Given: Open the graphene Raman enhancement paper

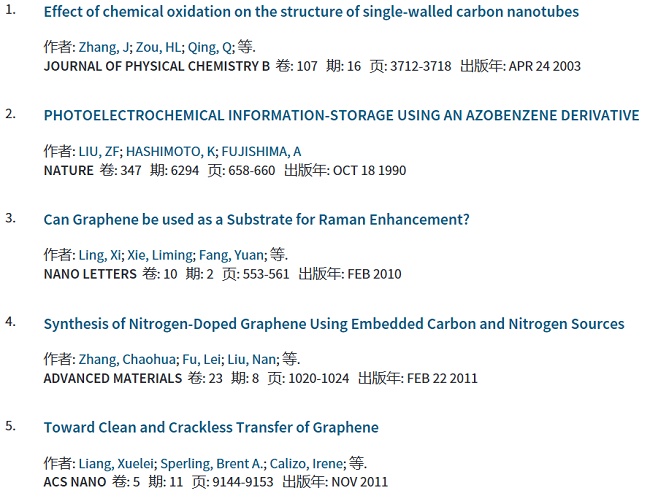Looking at the screenshot, I should point(257,220).
